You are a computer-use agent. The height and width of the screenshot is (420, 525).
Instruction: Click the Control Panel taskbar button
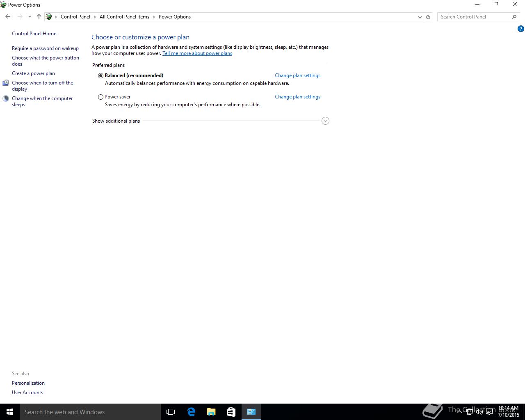(x=251, y=412)
